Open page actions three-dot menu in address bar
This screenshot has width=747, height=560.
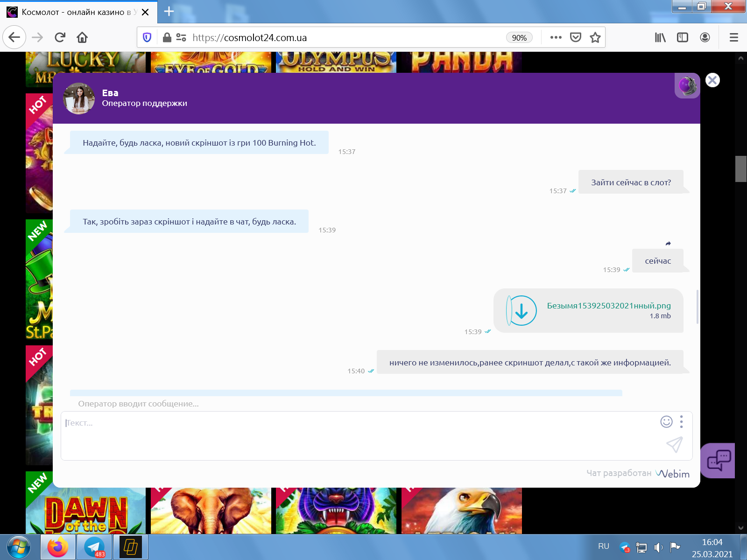coord(556,37)
